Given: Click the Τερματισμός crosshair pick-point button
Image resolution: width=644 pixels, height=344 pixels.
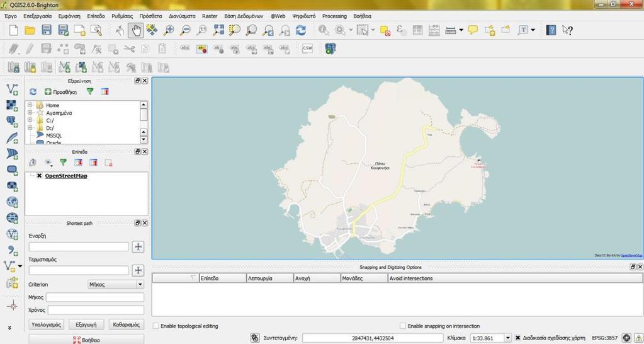Looking at the screenshot, I should [x=138, y=270].
